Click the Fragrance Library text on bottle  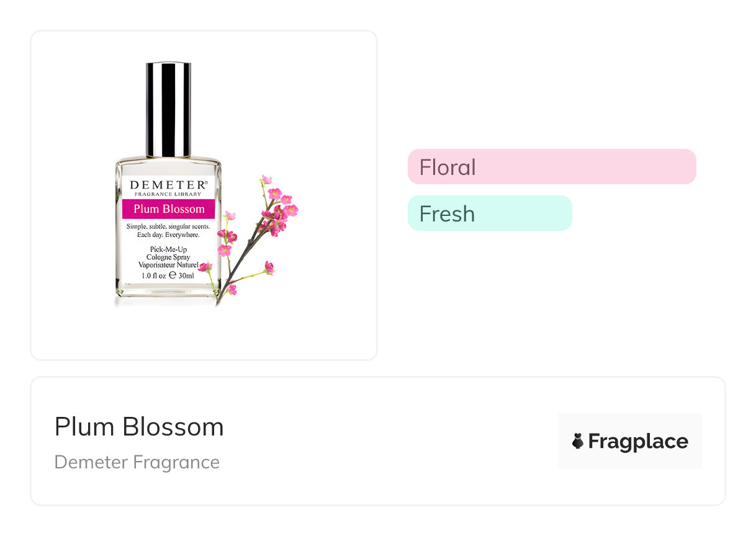(168, 194)
